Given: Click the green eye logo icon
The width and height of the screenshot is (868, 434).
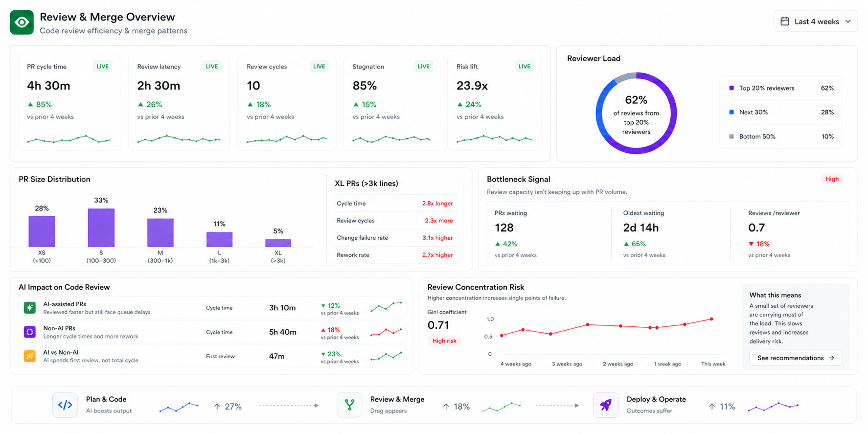Looking at the screenshot, I should click(x=22, y=23).
